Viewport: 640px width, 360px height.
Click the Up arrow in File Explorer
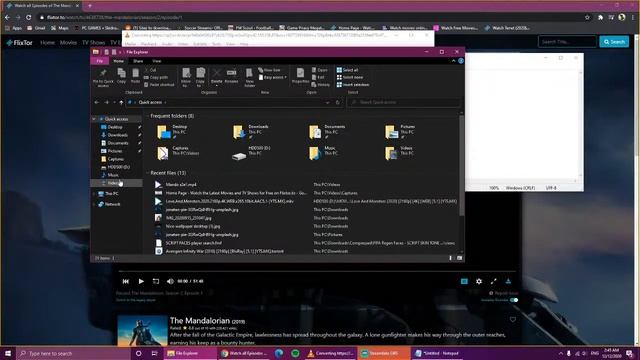[x=121, y=102]
